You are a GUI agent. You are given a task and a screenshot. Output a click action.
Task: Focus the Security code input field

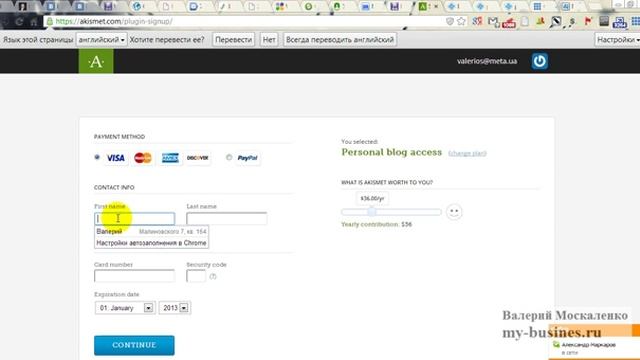tap(196, 276)
